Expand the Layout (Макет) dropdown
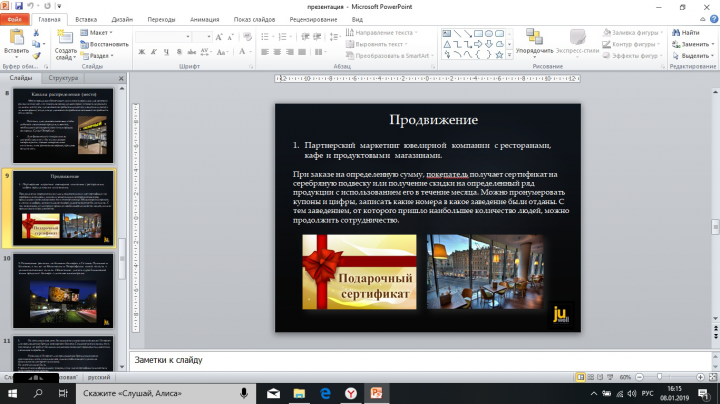720x404 pixels. [96, 33]
